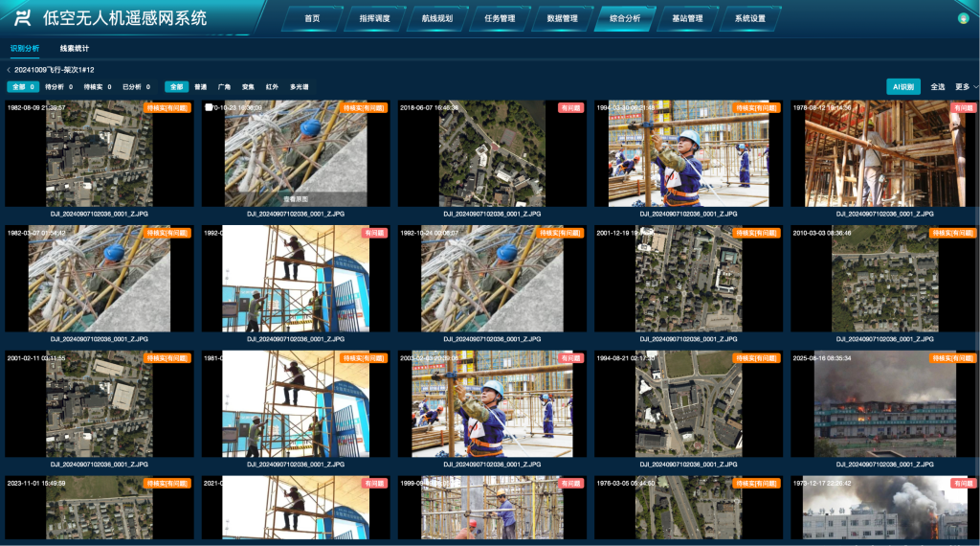Click the system logo icon beside the title
Viewport: 980px width, 546px height.
click(x=23, y=18)
